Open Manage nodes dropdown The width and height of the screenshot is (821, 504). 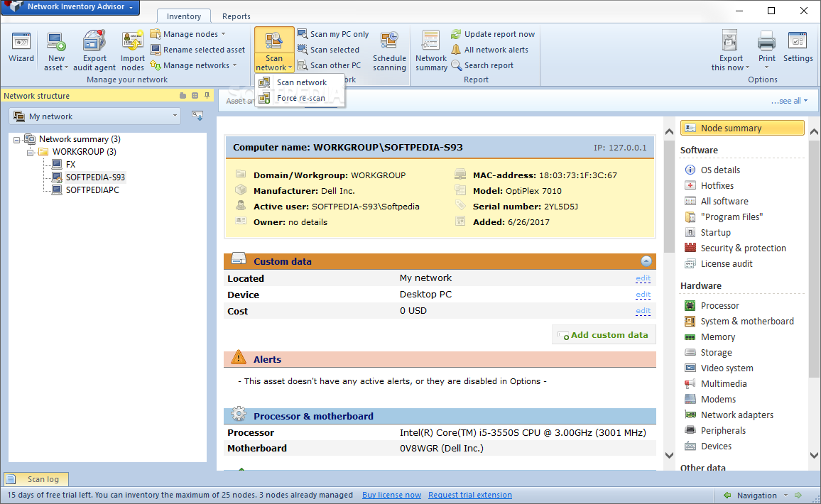[x=188, y=34]
